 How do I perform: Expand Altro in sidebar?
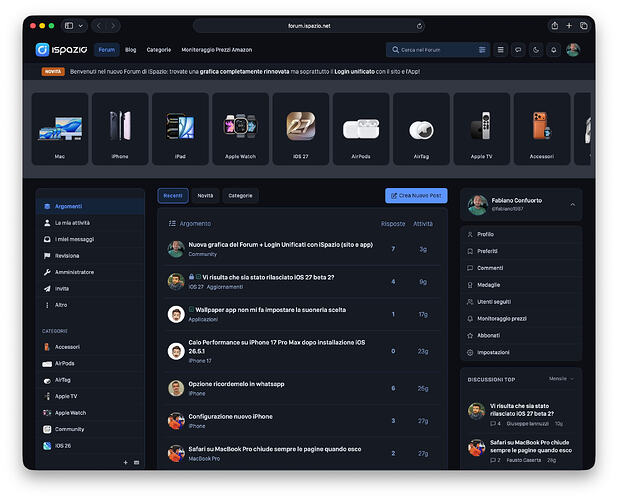pos(91,305)
